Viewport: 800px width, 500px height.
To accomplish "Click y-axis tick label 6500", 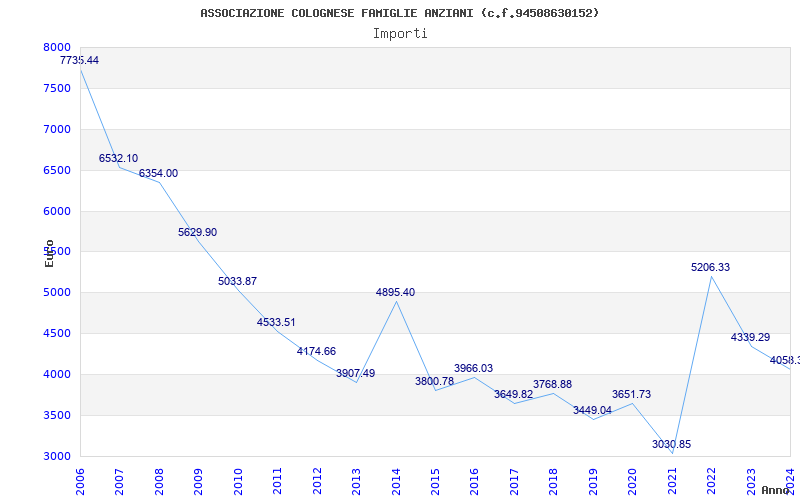I will click(x=57, y=170).
